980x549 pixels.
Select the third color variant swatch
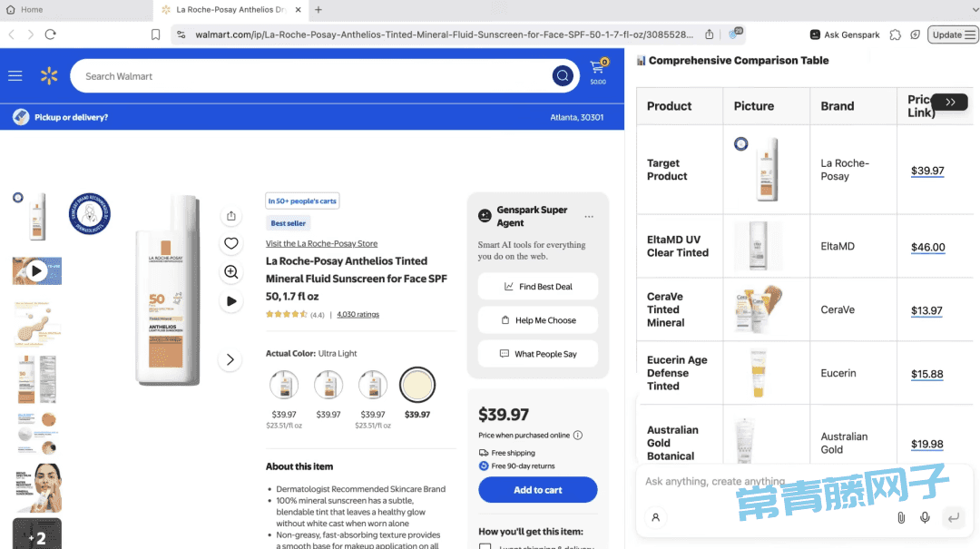(373, 385)
